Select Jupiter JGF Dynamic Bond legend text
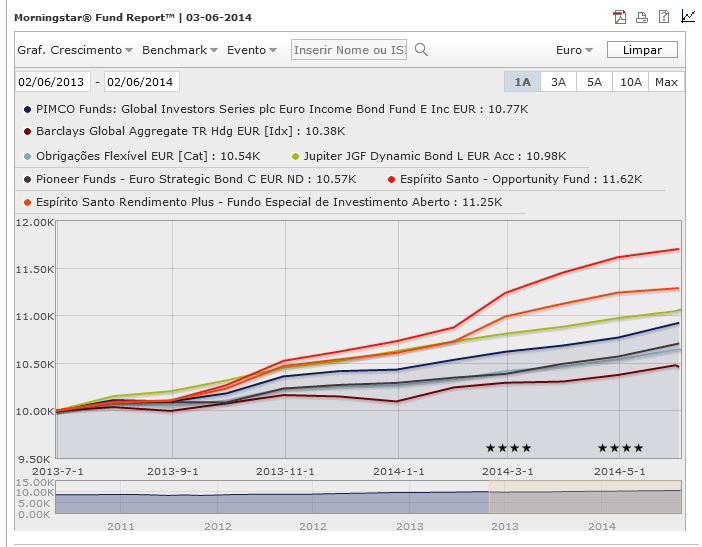The height and width of the screenshot is (547, 702). pyautogui.click(x=435, y=156)
